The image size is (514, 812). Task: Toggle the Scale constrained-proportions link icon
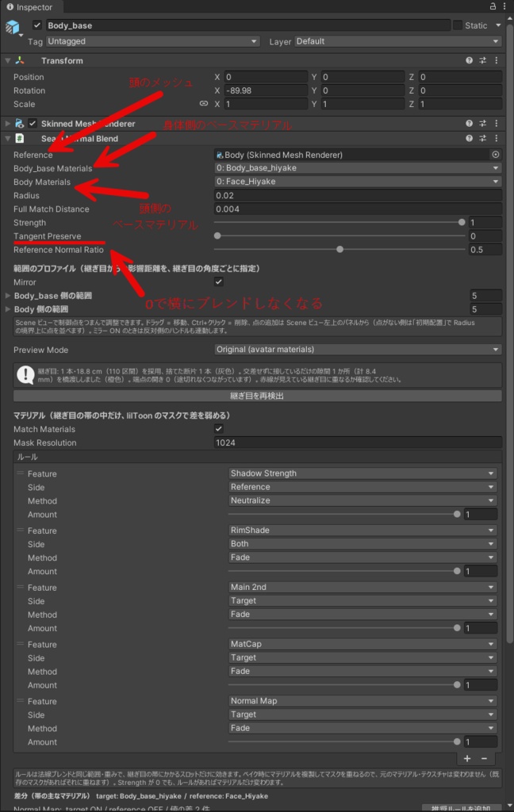(204, 104)
